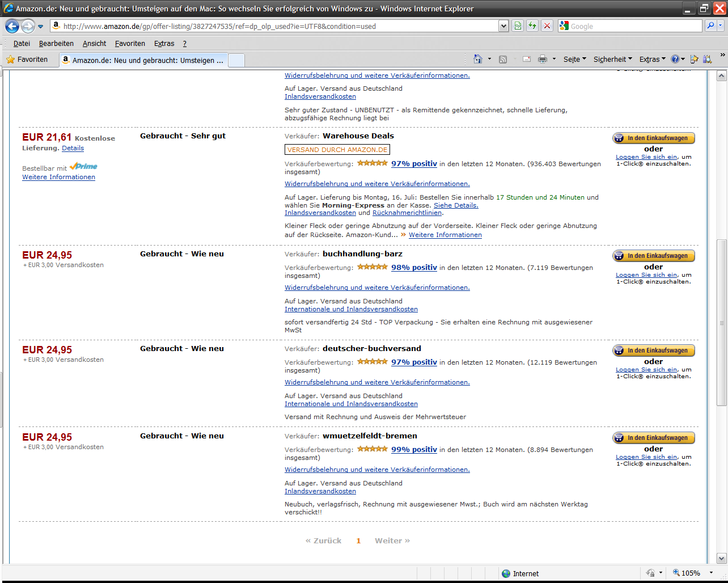728x583 pixels.
Task: Click Weitere Informationen after Amazon-Kund...
Action: pyautogui.click(x=445, y=235)
